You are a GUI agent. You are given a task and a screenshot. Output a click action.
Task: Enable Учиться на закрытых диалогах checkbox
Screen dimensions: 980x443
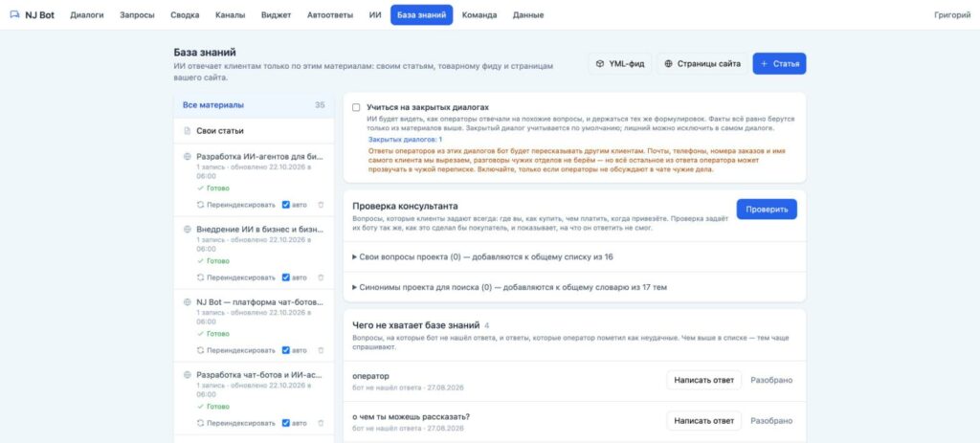[x=356, y=107]
